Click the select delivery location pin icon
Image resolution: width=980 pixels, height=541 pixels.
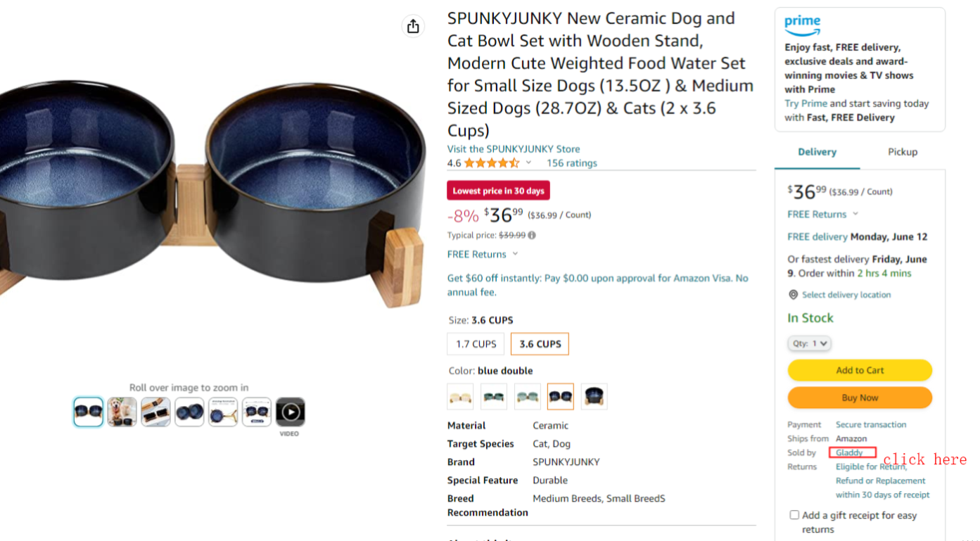point(793,295)
